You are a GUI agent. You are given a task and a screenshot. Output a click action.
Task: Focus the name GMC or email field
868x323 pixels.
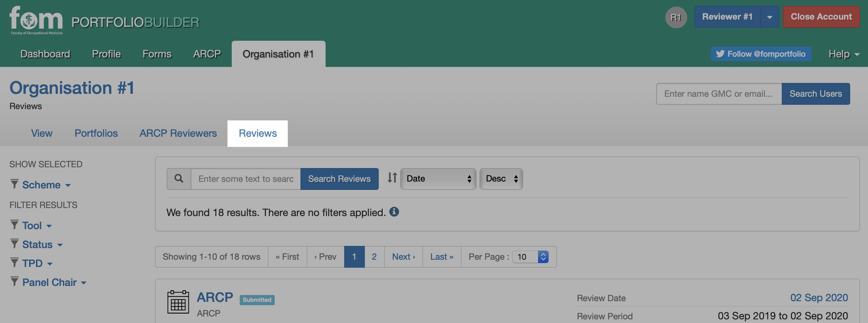pos(719,94)
